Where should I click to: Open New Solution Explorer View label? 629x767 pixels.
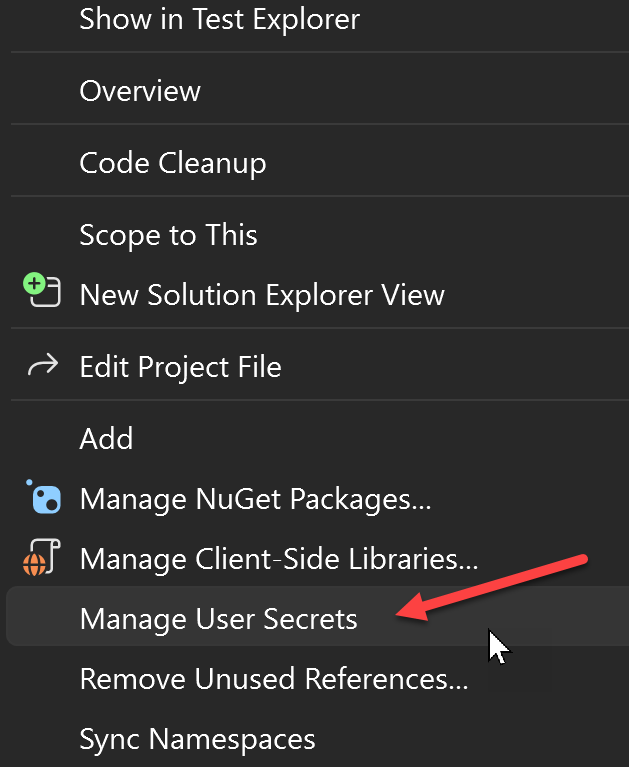point(262,295)
